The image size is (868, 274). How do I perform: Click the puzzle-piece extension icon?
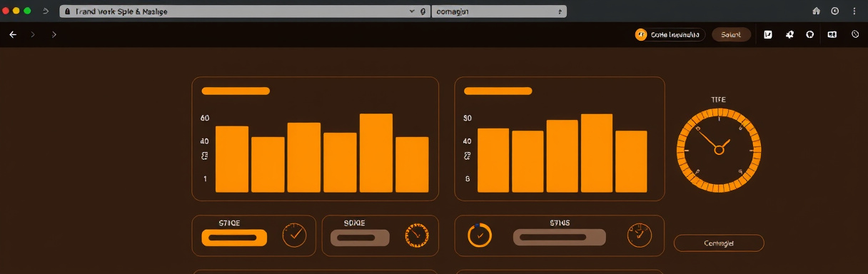[789, 34]
